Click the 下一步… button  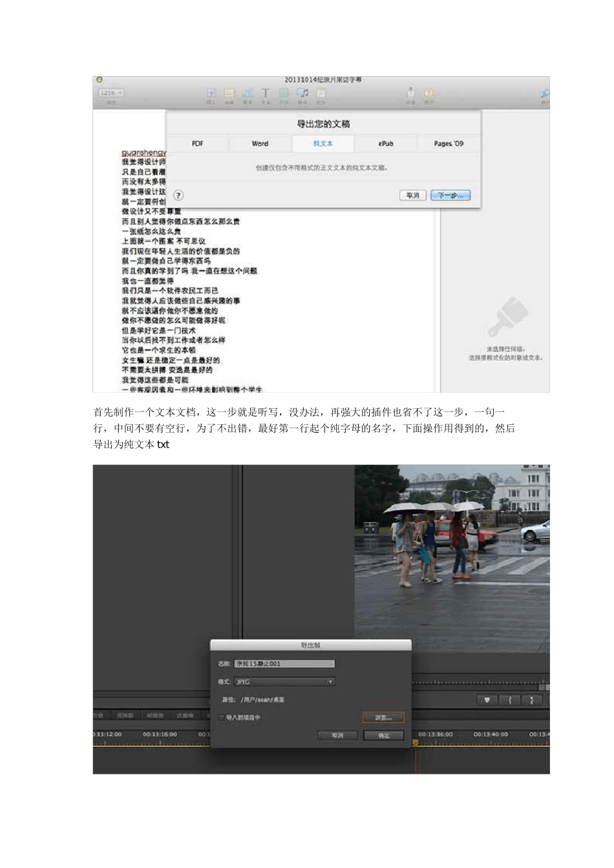[450, 195]
